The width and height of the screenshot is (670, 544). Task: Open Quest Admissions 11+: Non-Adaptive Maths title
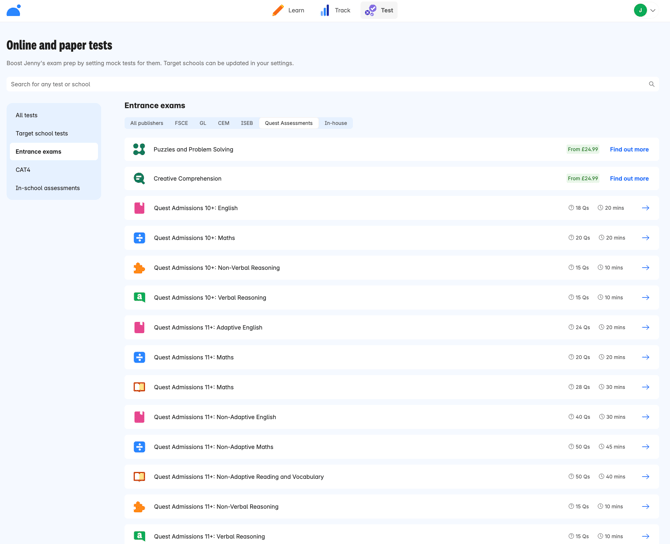tap(213, 447)
